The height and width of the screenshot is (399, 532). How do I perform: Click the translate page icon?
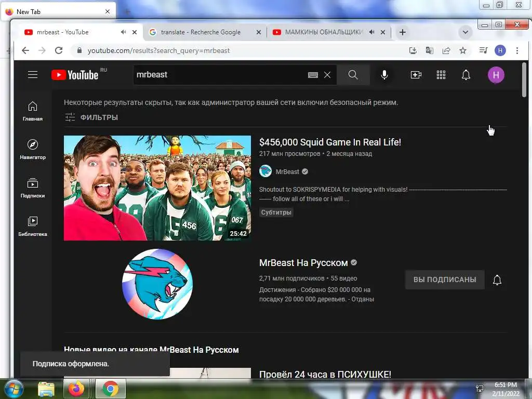pyautogui.click(x=430, y=50)
